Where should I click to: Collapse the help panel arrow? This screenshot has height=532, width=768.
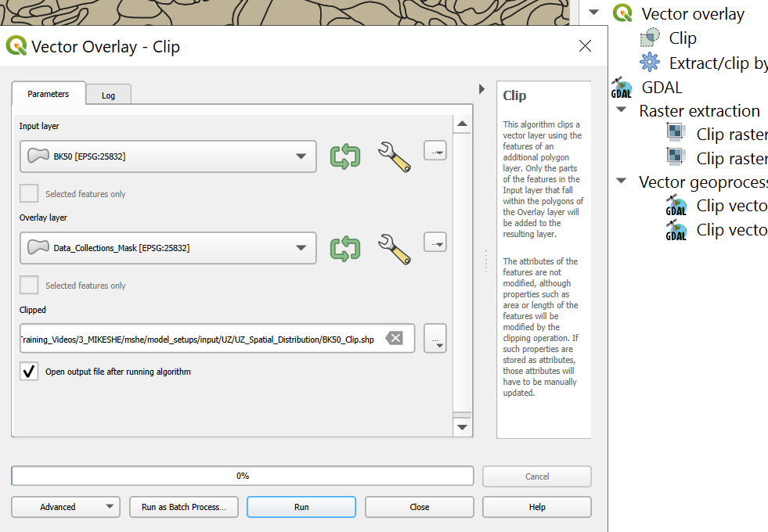(x=482, y=88)
